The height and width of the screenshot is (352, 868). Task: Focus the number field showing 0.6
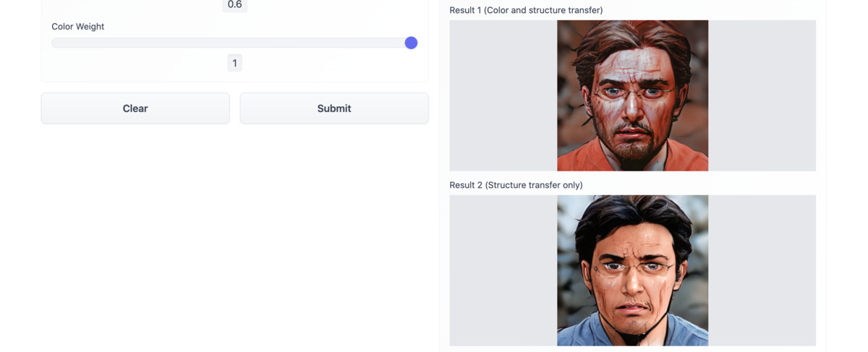tap(234, 5)
